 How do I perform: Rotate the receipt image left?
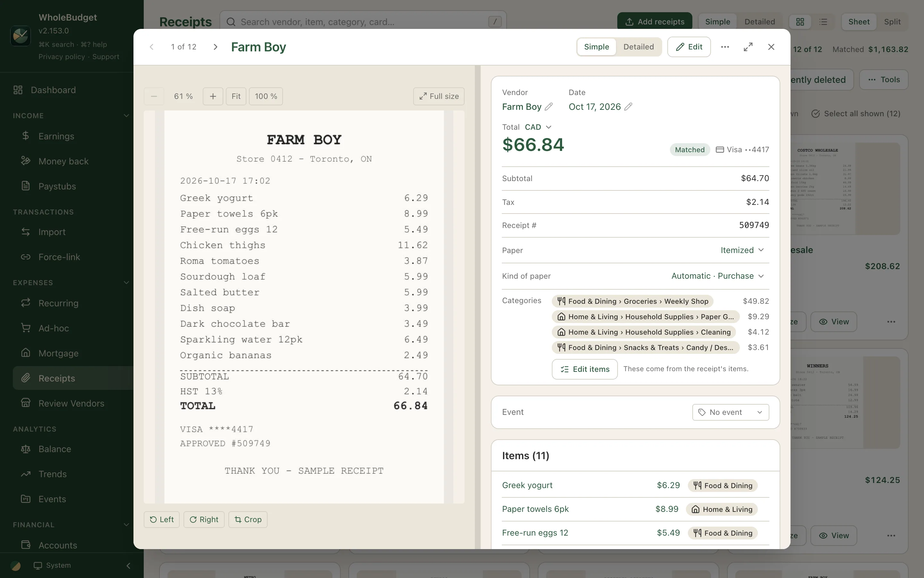coord(161,519)
